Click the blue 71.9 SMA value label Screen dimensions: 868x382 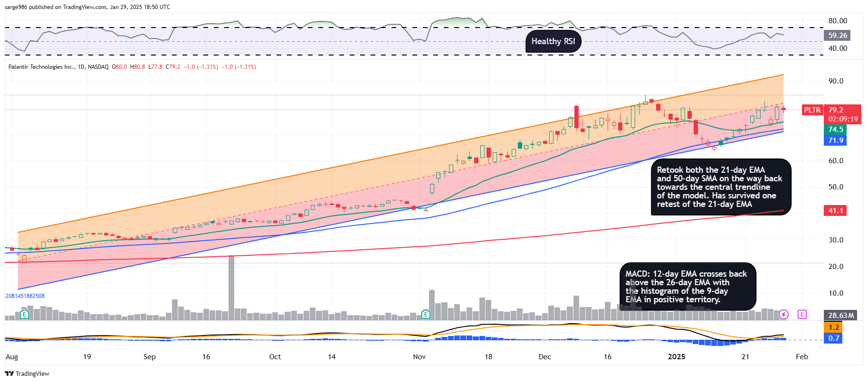(x=835, y=140)
